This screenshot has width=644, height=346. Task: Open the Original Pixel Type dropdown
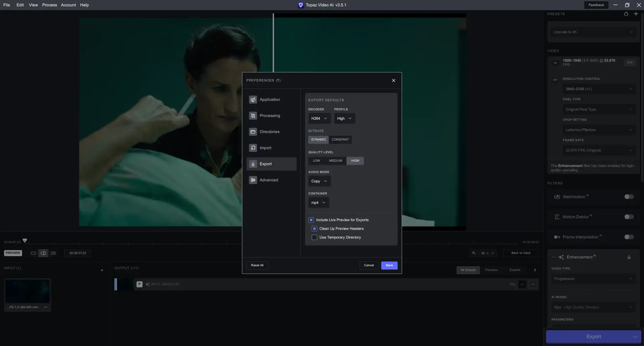click(x=599, y=109)
